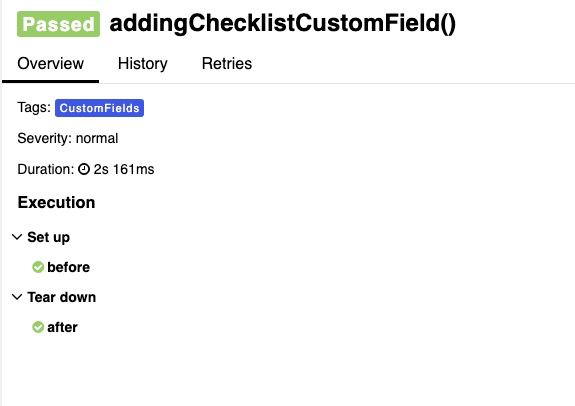Click the Duration: label text
The width and height of the screenshot is (575, 406).
pos(46,169)
